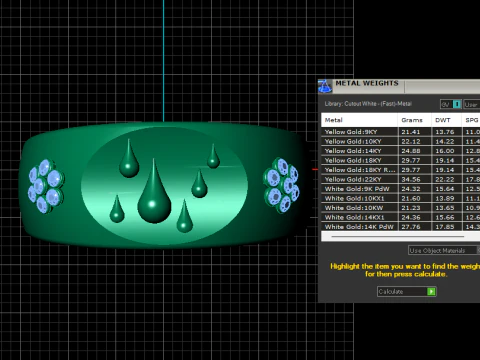This screenshot has height=360, width=480.
Task: Select the Yellow Gold:18KY row
Action: (x=401, y=160)
